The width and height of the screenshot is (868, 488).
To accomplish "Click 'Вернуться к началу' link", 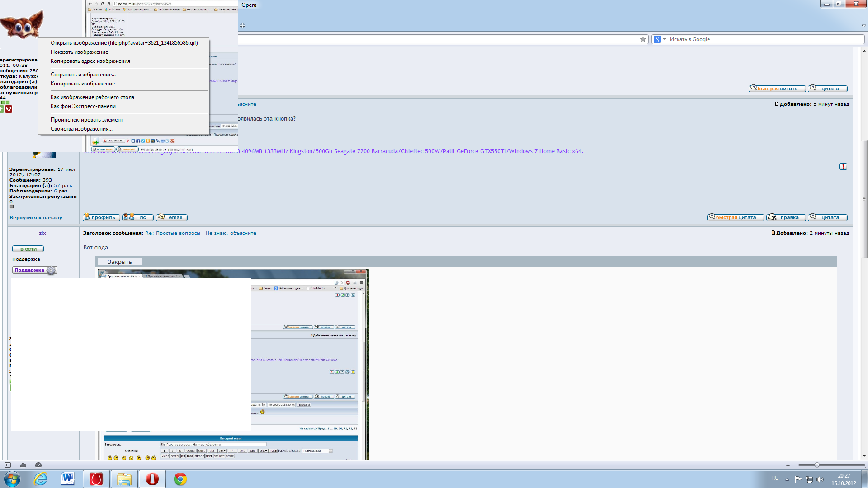I will click(36, 218).
